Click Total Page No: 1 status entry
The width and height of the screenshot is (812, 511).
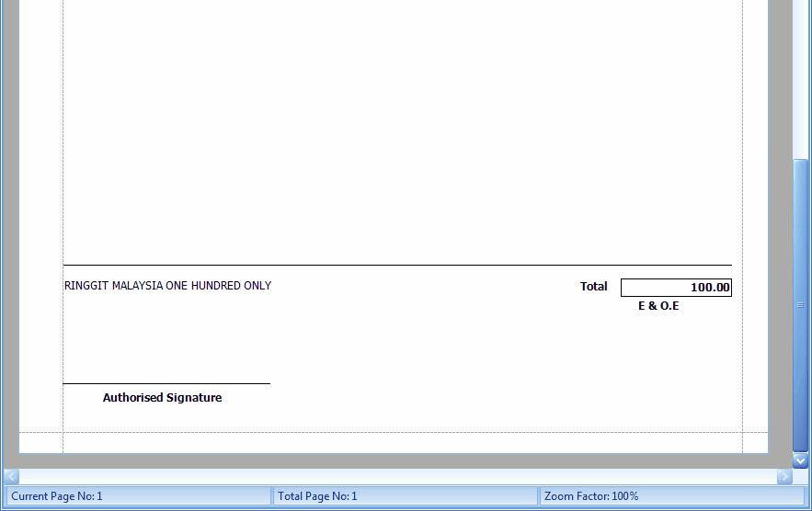pos(405,496)
